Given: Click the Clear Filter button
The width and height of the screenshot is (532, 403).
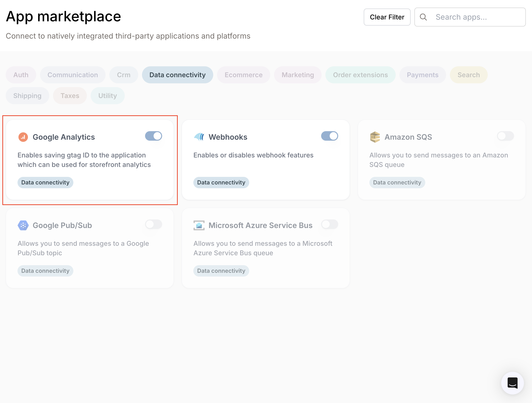Looking at the screenshot, I should 387,17.
